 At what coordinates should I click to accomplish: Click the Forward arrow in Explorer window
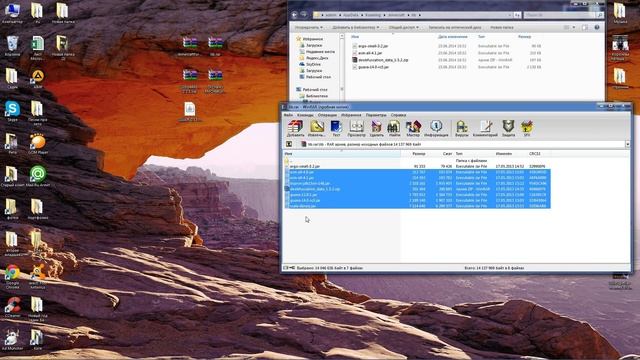point(304,15)
